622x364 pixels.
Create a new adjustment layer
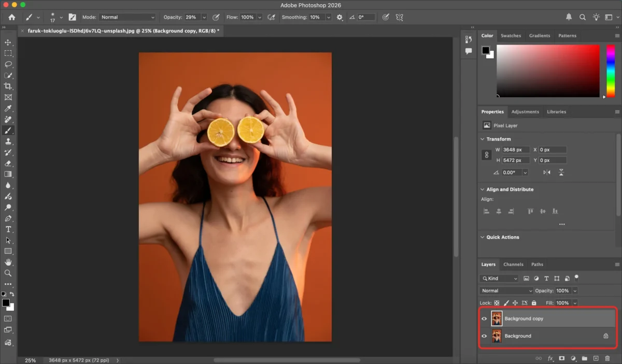coord(573,358)
